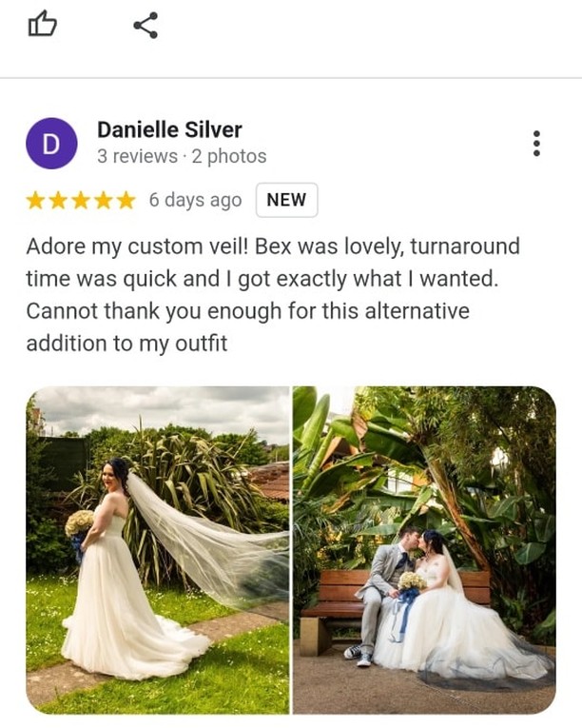Tap the 'addition to my outfit' review line
Image resolution: width=582 pixels, height=728 pixels.
pos(126,344)
